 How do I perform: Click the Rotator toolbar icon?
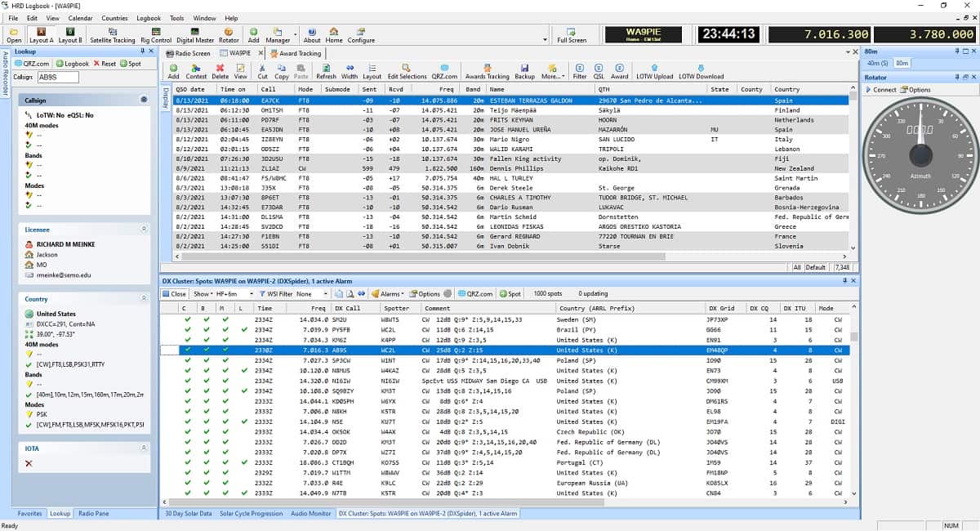229,34
